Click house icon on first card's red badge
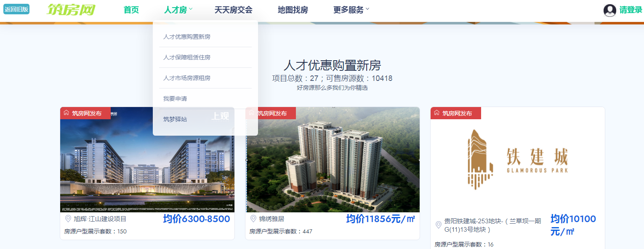This screenshot has height=249, width=644. pos(66,113)
